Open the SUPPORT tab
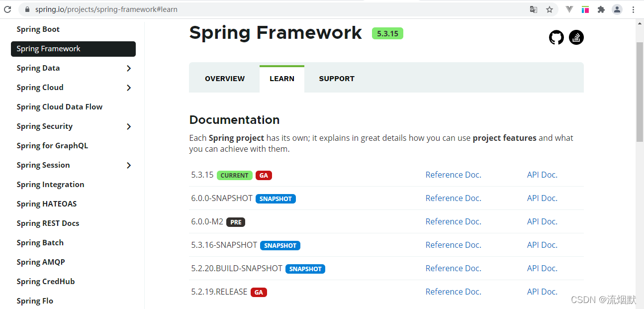 point(337,79)
